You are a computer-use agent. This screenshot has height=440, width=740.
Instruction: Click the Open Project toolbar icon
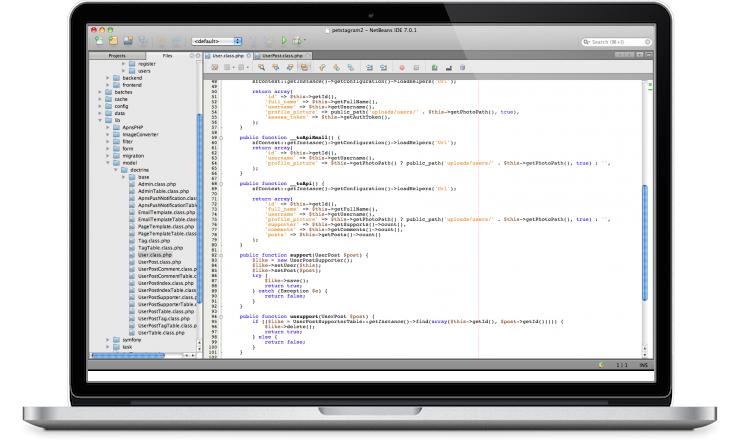[x=128, y=41]
